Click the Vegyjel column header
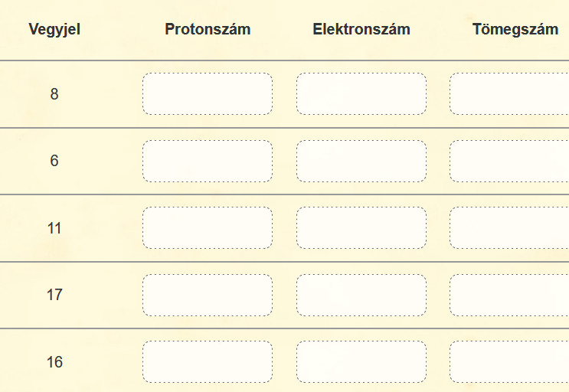Viewport: 569px width, 392px height. coord(54,29)
